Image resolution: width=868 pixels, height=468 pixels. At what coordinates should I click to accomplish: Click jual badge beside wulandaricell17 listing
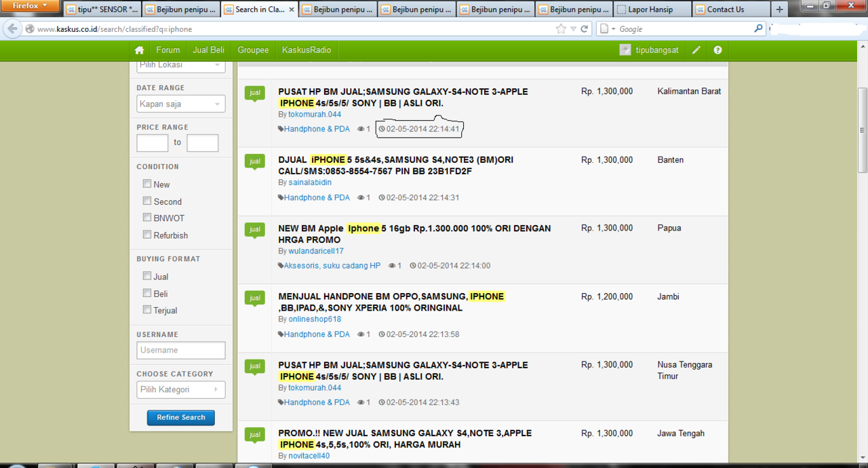point(255,230)
